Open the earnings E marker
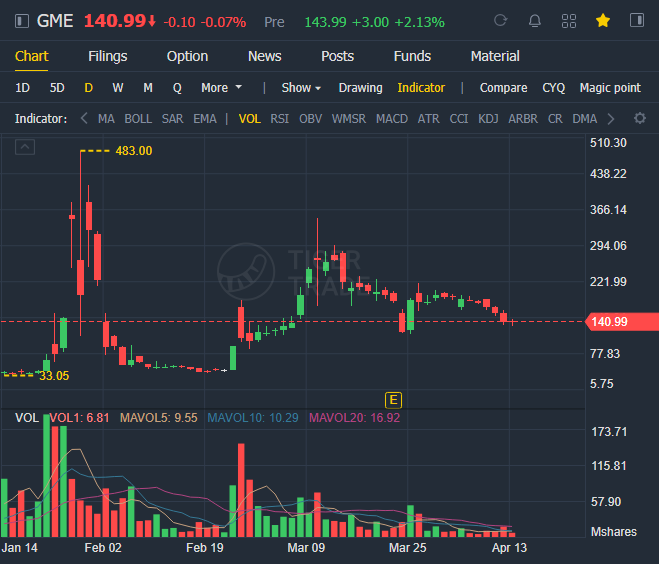Screen dimensions: 659x564 pos(393,400)
